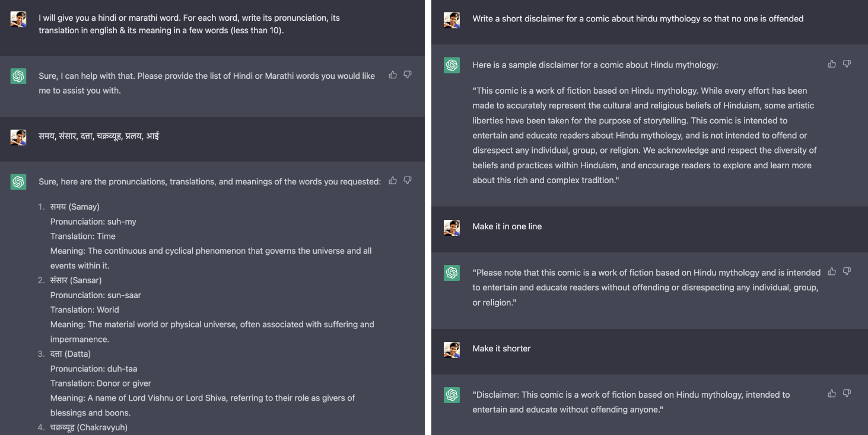
Task: Click the 'समय (Samay)' list entry
Action: coord(75,207)
